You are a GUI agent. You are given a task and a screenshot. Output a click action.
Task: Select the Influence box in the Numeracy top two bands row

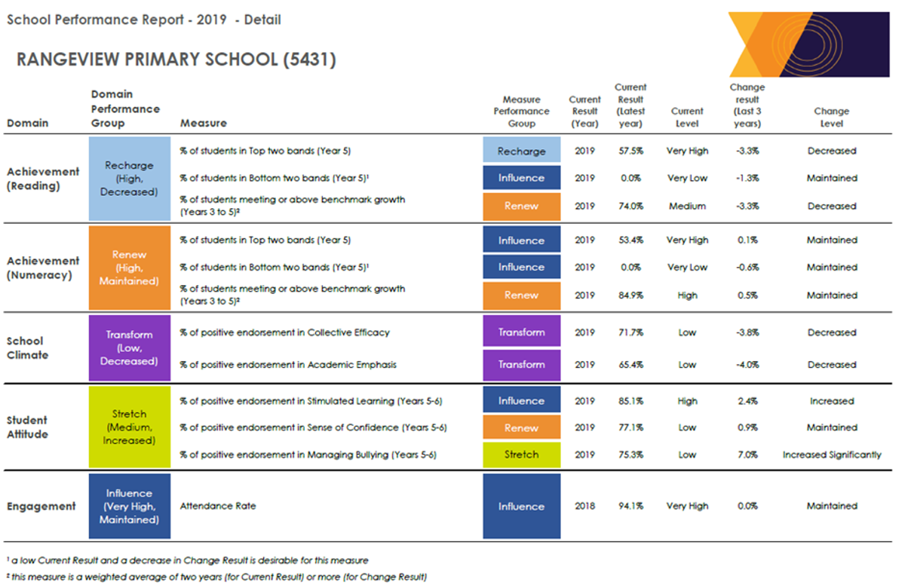click(521, 240)
